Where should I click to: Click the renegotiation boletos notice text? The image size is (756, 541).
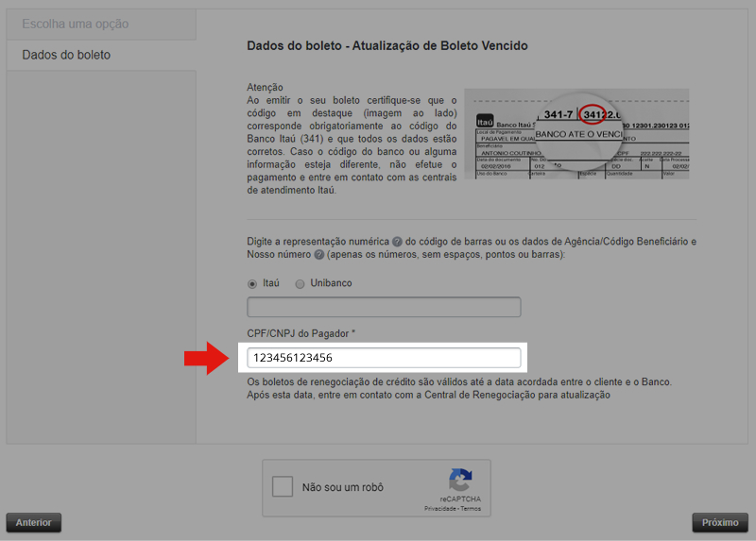click(x=459, y=388)
